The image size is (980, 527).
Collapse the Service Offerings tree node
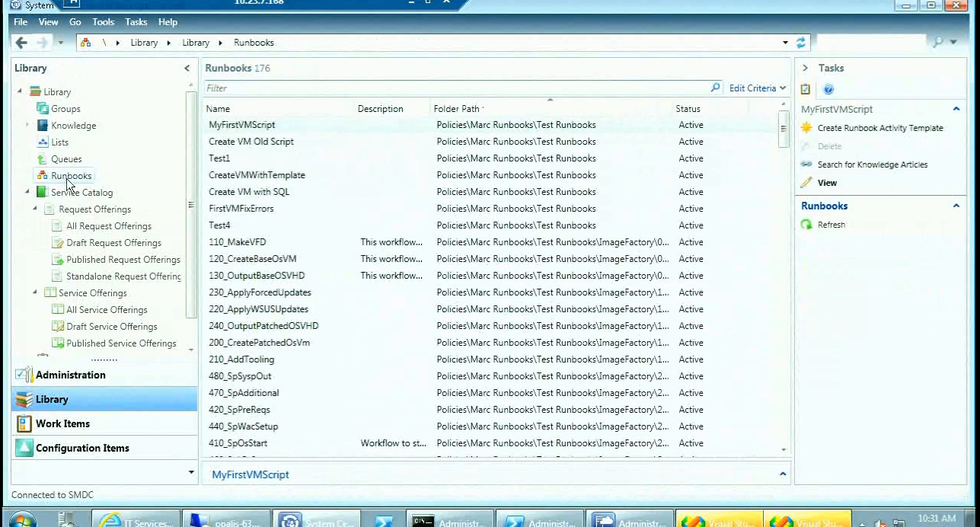tap(35, 292)
